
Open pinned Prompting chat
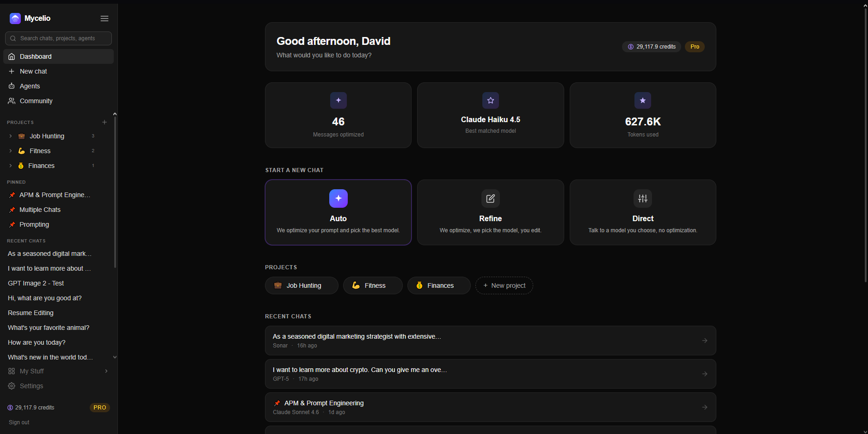(34, 224)
